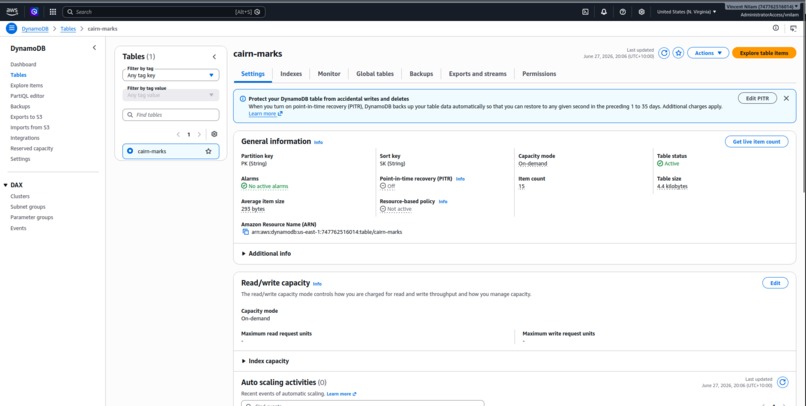
Task: Go to DynamoDB breadcrumb link
Action: (x=35, y=29)
